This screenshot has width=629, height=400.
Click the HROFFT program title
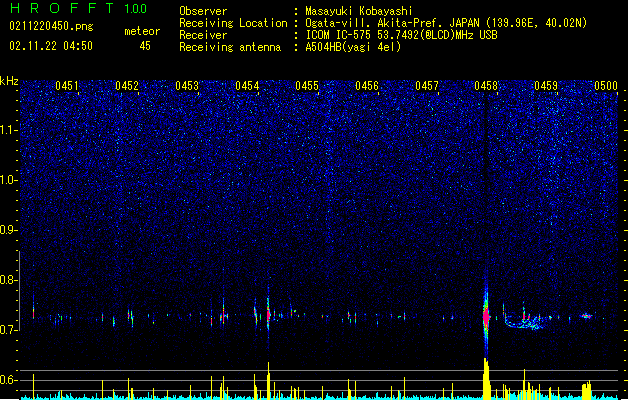click(62, 8)
